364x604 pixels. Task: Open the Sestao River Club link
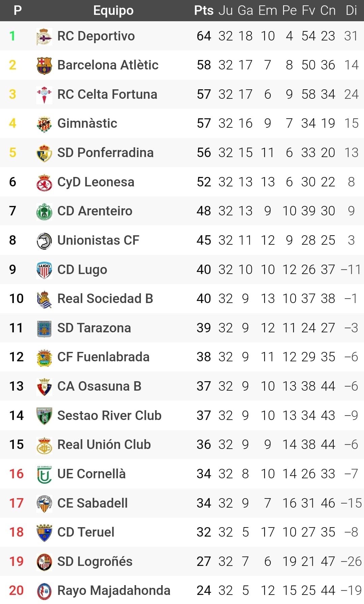(109, 416)
